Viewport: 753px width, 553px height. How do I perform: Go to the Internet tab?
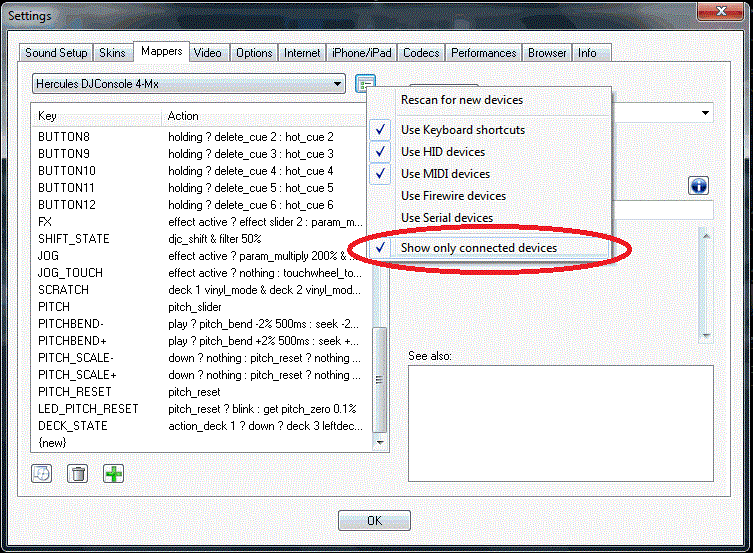[x=302, y=53]
